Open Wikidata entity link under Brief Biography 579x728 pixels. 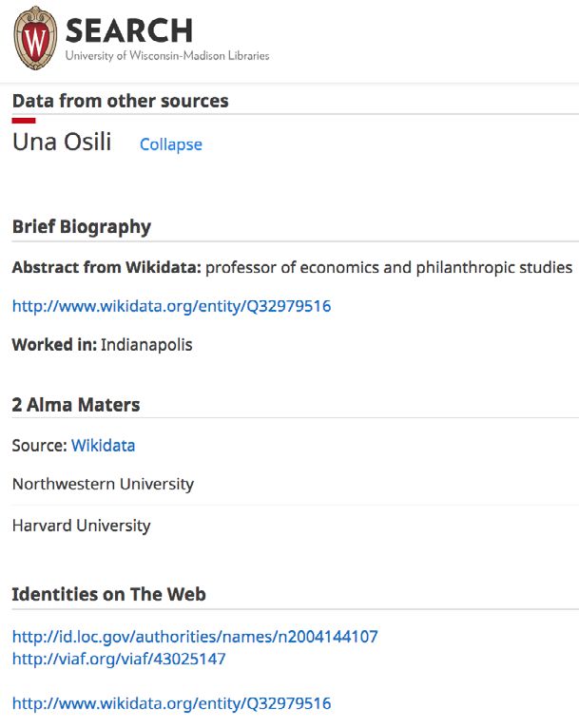[x=171, y=306]
